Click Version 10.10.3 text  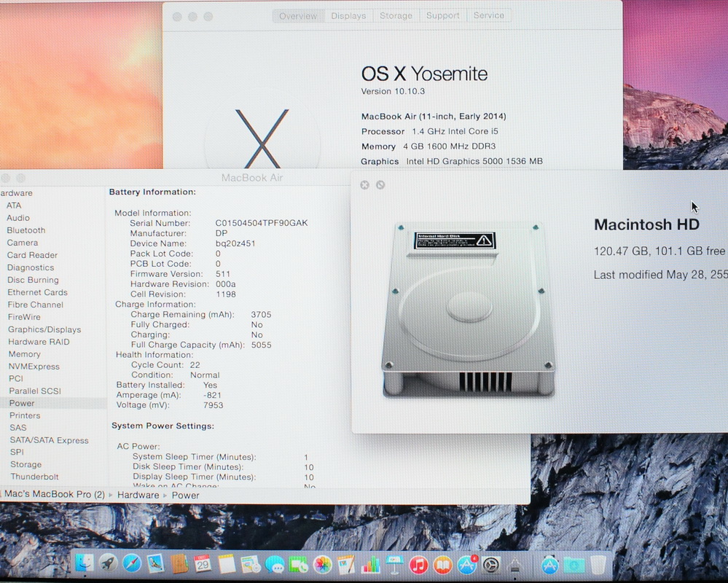[x=393, y=91]
